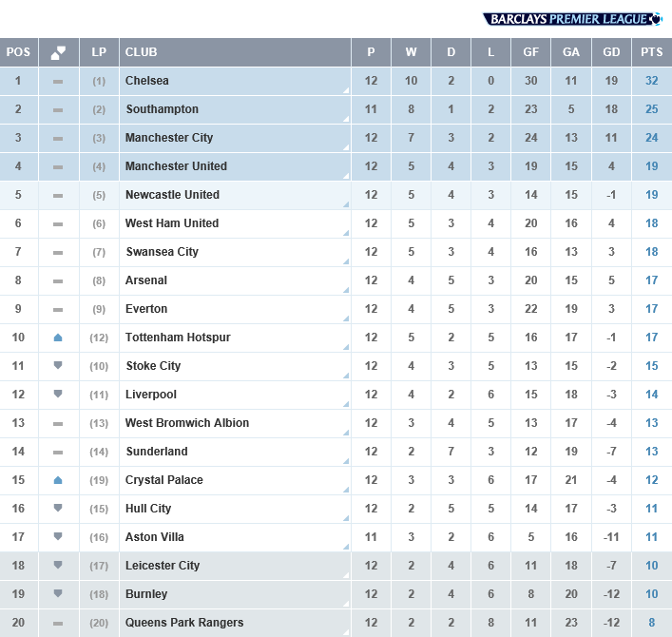Click Stoke City's grey down-arrow movement icon
Viewport: 672px width, 637px height.
(58, 366)
